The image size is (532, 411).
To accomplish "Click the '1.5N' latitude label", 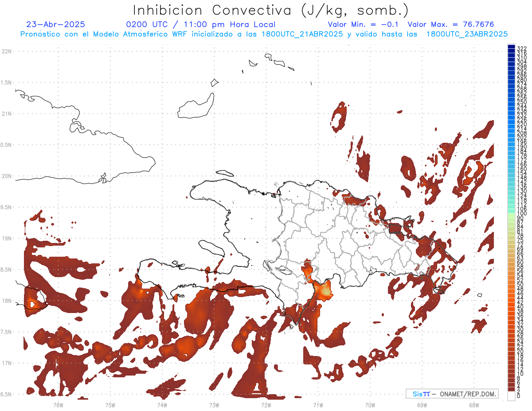I will [x=7, y=82].
